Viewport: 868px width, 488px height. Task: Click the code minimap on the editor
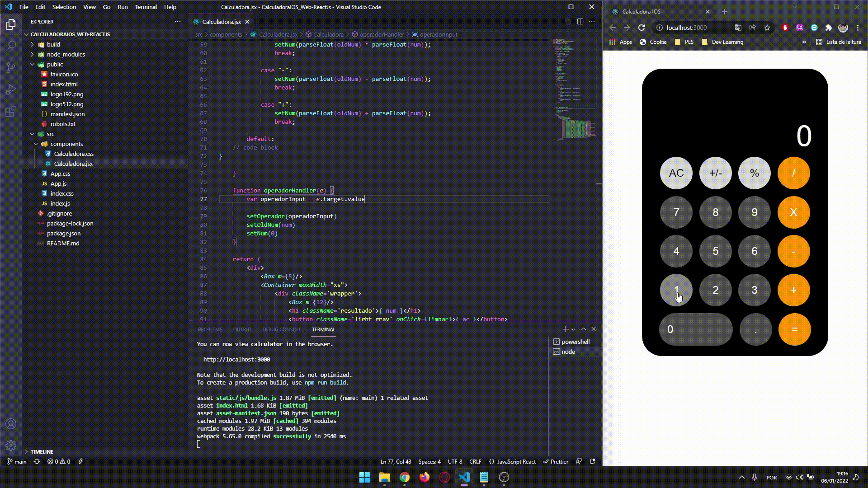click(574, 90)
